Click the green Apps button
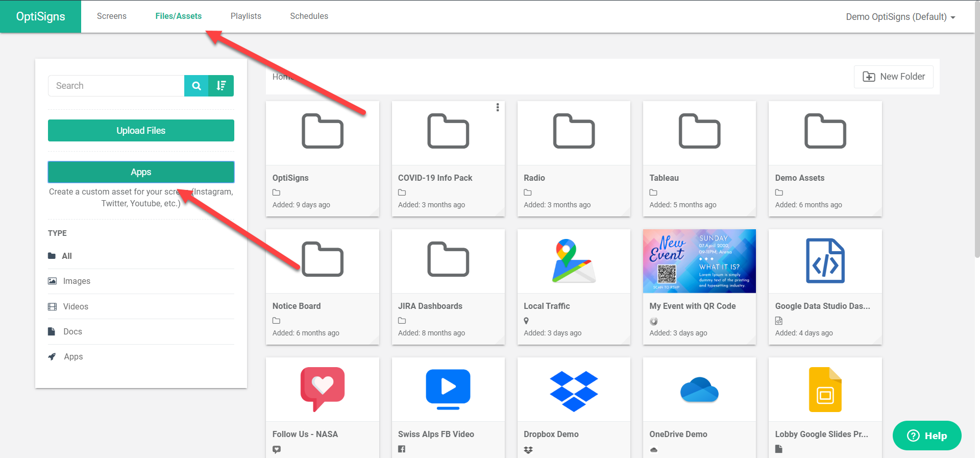Screen dimensions: 980x458 [x=141, y=172]
